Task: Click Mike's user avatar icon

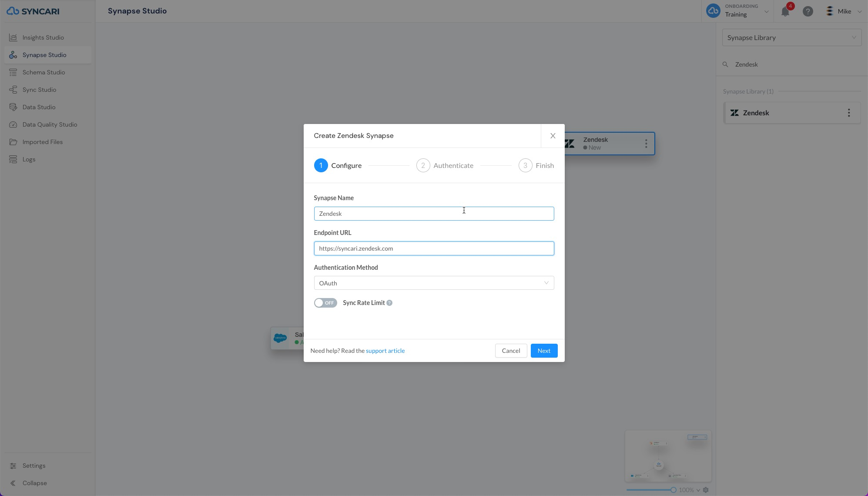Action: tap(830, 11)
